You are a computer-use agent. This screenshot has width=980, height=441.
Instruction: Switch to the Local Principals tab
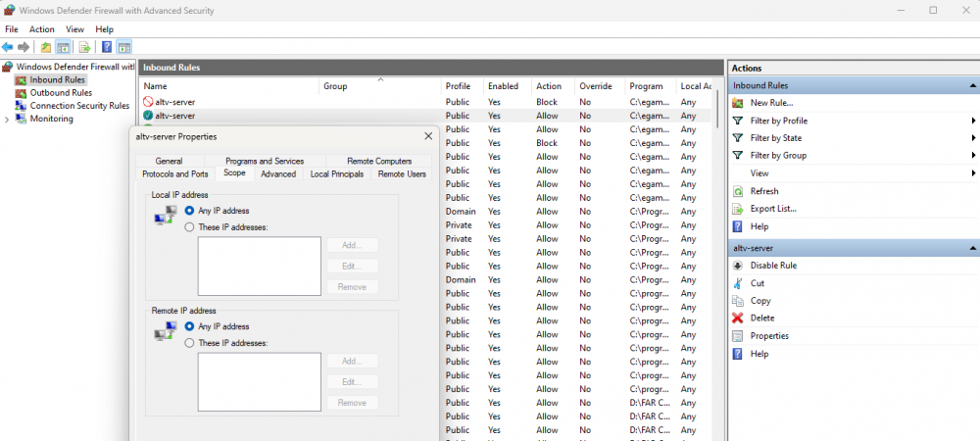tap(337, 174)
